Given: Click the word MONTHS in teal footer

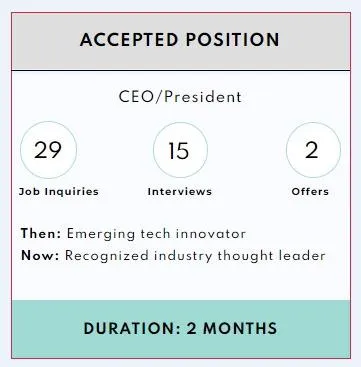Looking at the screenshot, I should point(240,328).
